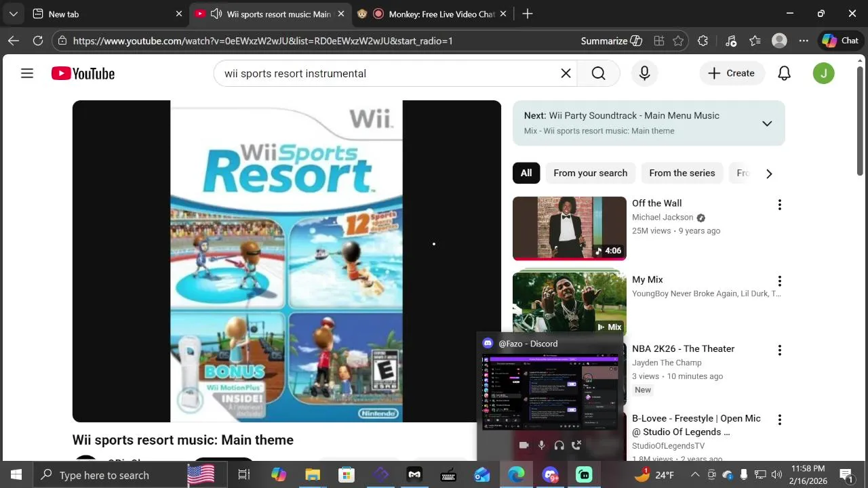Select the From your search chip
868x488 pixels.
[x=590, y=173]
